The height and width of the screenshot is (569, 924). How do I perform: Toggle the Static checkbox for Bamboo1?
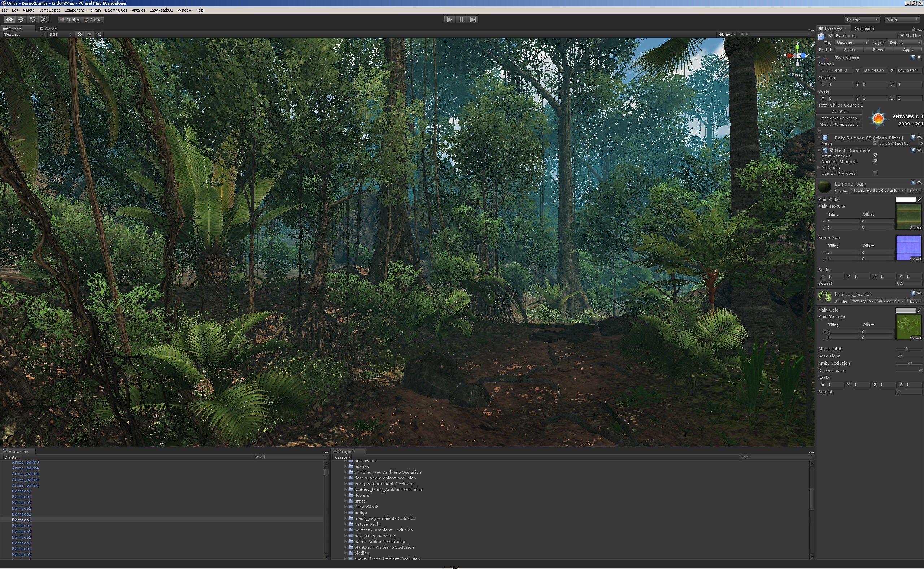point(902,36)
